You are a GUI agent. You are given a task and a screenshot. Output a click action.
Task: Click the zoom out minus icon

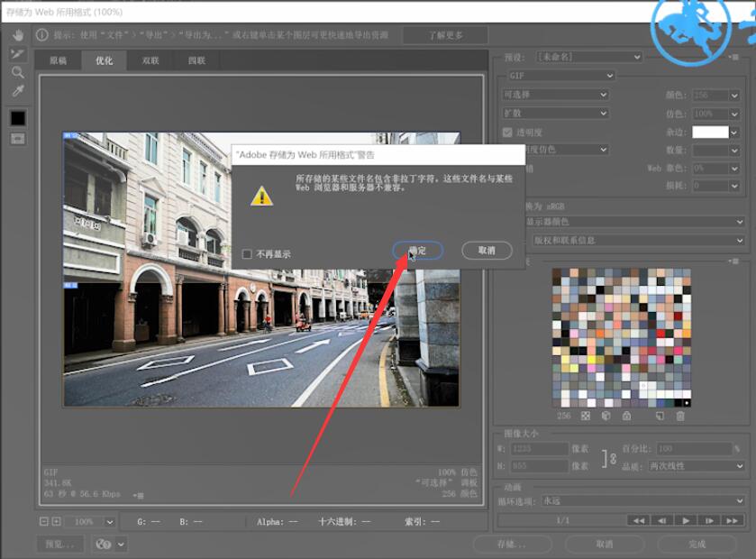43,521
